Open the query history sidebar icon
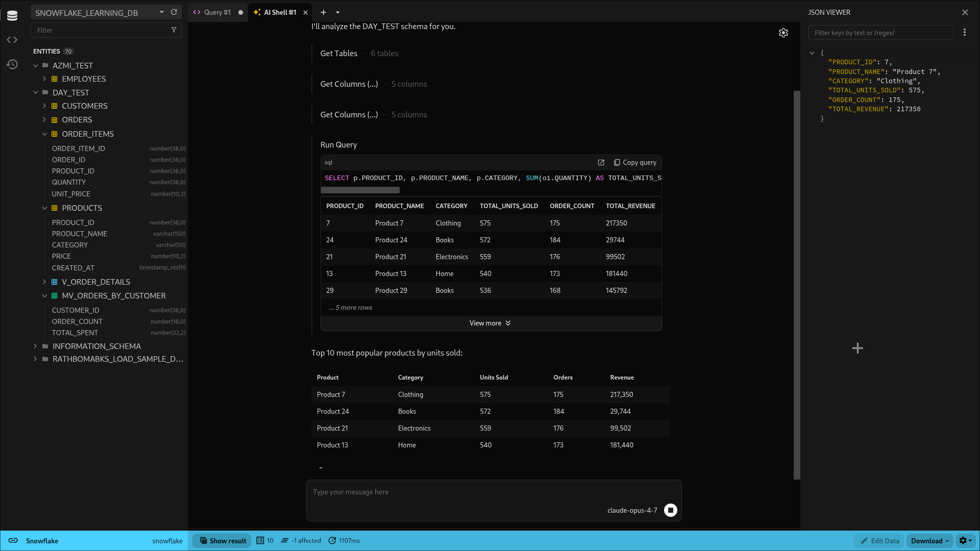 12,64
